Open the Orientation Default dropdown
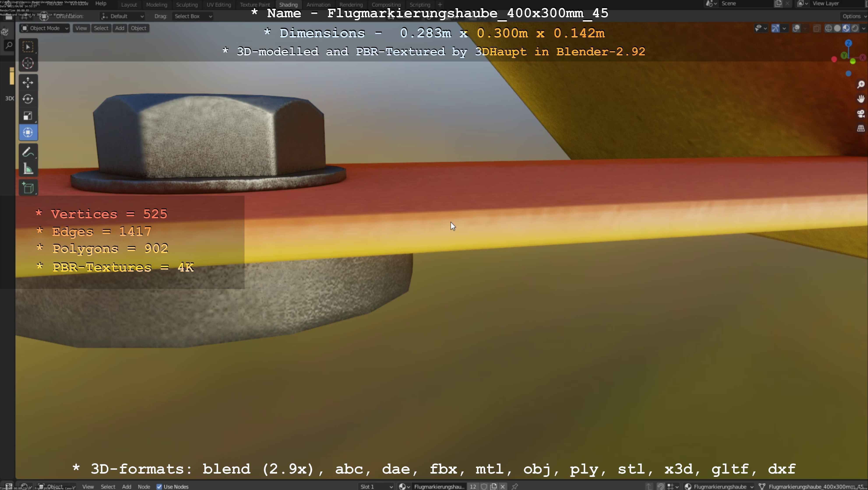The width and height of the screenshot is (868, 490). click(x=122, y=16)
